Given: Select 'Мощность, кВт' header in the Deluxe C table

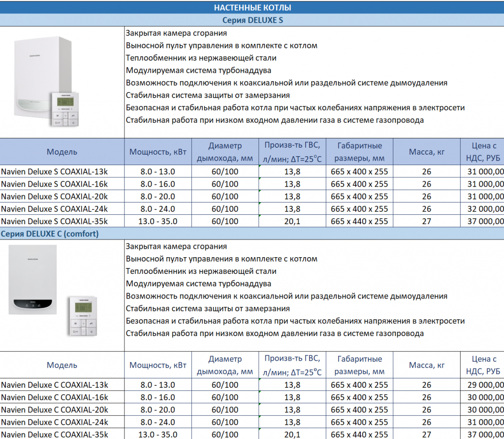Looking at the screenshot, I should tap(158, 365).
